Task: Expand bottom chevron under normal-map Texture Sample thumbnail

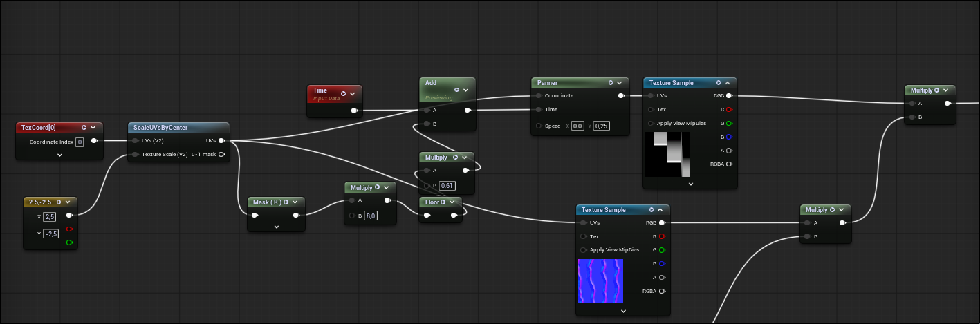Action: (x=623, y=311)
